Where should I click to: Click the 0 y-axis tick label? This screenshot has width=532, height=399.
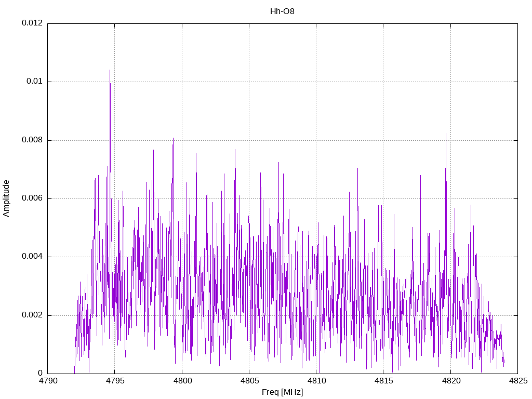click(41, 373)
